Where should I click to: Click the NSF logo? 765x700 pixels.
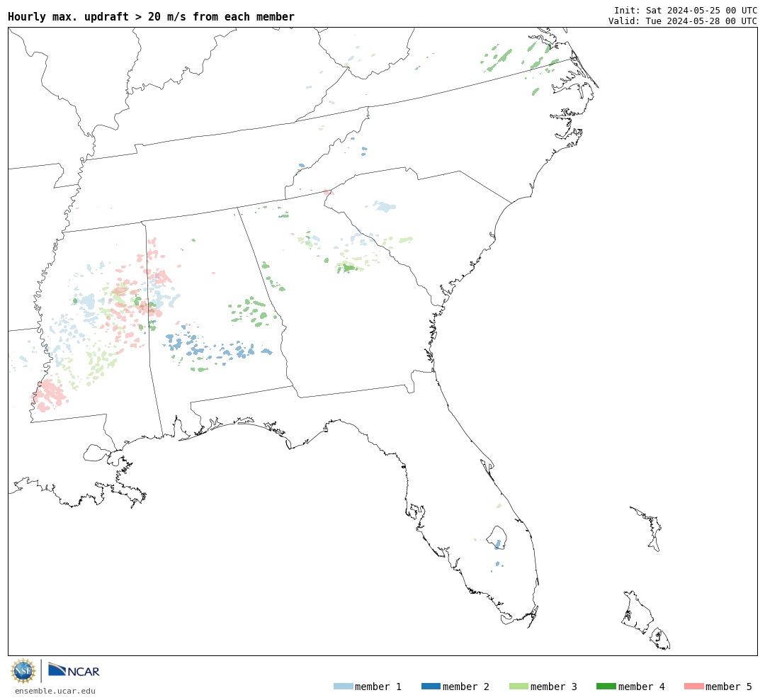click(23, 671)
